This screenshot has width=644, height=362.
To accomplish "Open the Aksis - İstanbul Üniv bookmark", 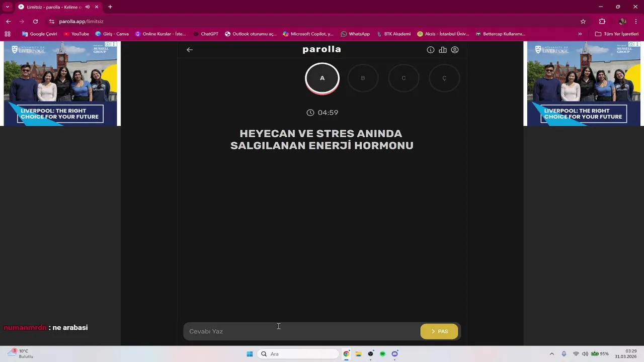I will click(x=443, y=34).
